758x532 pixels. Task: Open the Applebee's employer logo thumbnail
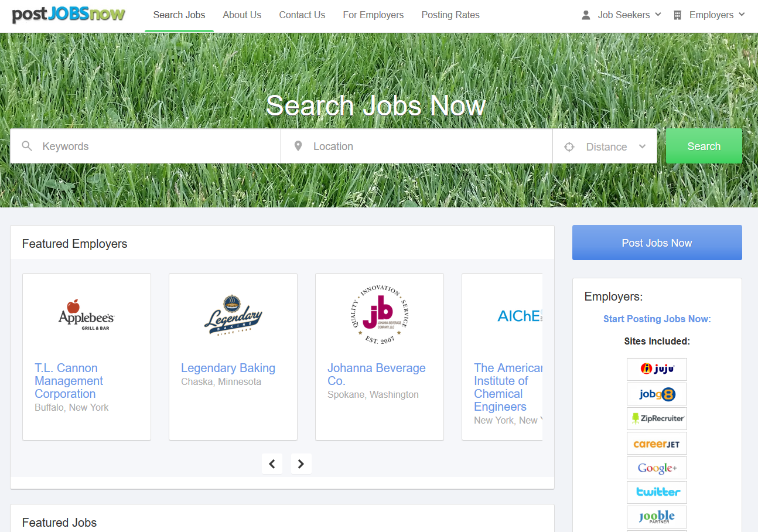[87, 315]
